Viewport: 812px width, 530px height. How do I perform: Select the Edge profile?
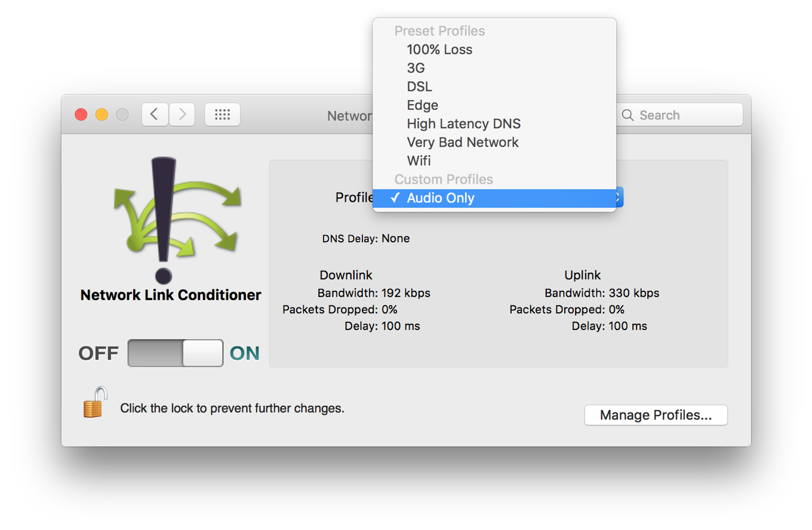coord(423,105)
